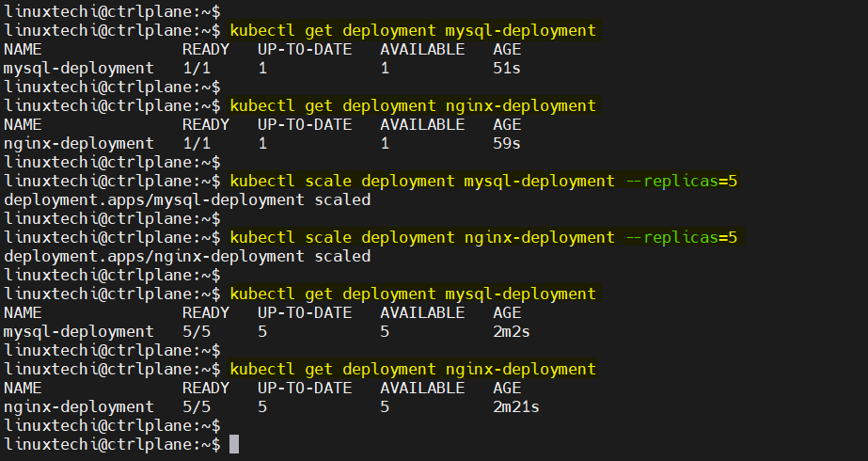The height and width of the screenshot is (461, 868).
Task: Click "deployment.apps/nginx-deployment scaled" output line
Action: click(x=187, y=257)
